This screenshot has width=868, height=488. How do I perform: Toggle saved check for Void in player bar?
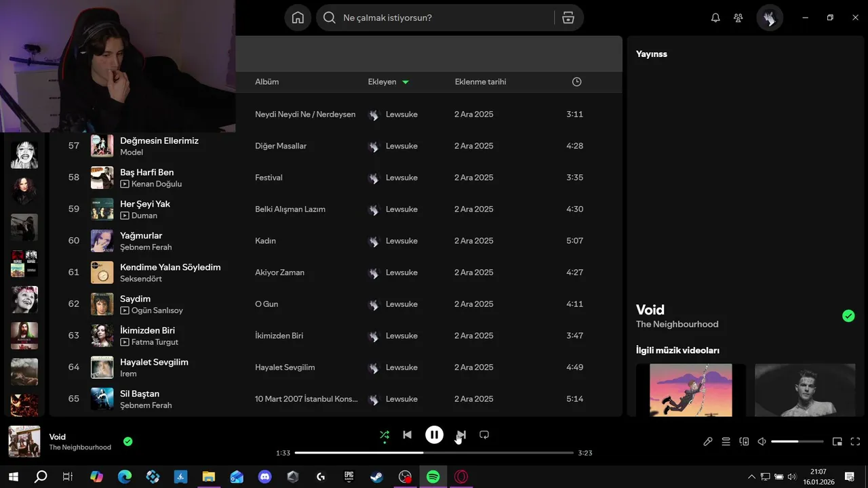128,442
